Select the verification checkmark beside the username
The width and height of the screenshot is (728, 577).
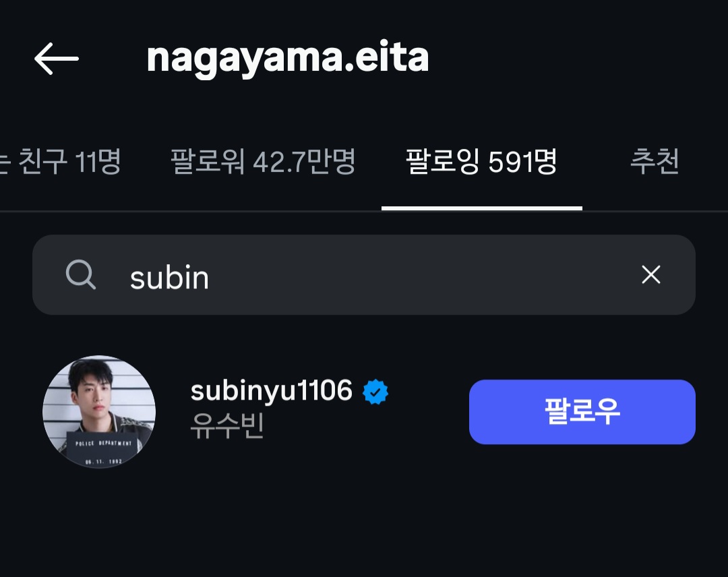pyautogui.click(x=375, y=392)
